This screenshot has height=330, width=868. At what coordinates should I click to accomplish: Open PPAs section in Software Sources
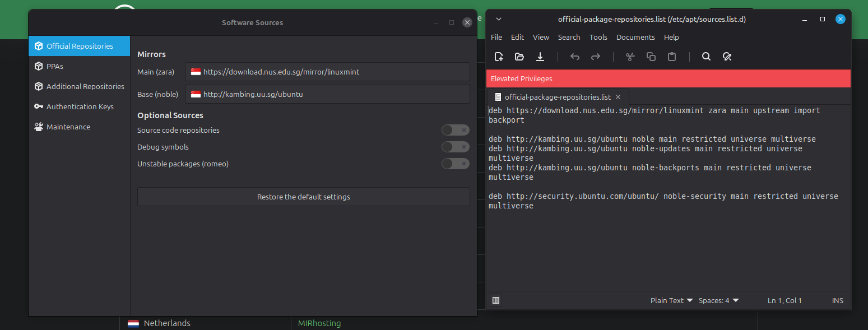tap(79, 66)
